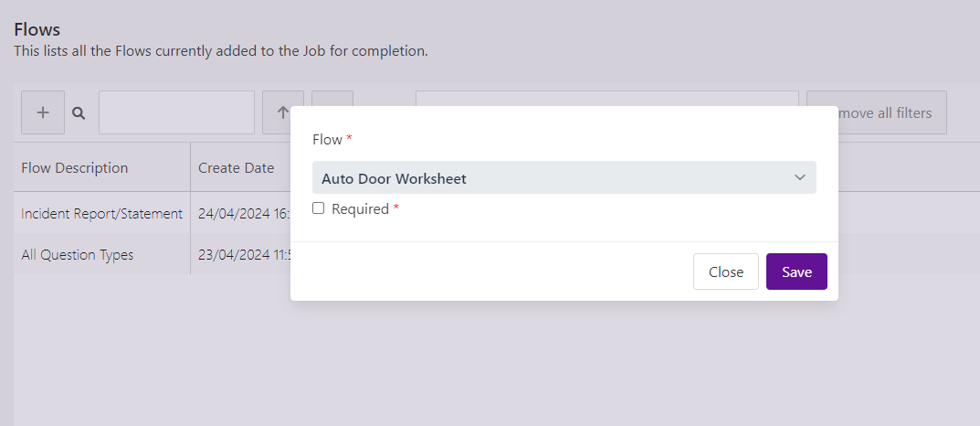Open the Auto Door Worksheet dropdown

(x=564, y=177)
